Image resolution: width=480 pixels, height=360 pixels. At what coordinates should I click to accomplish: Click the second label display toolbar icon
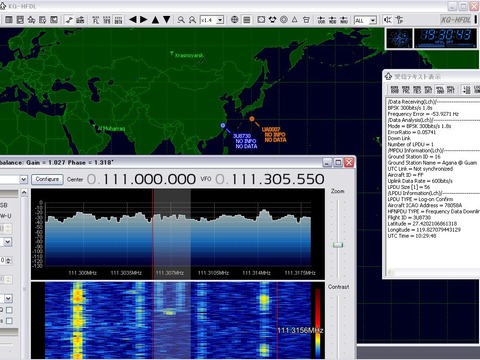(x=107, y=20)
